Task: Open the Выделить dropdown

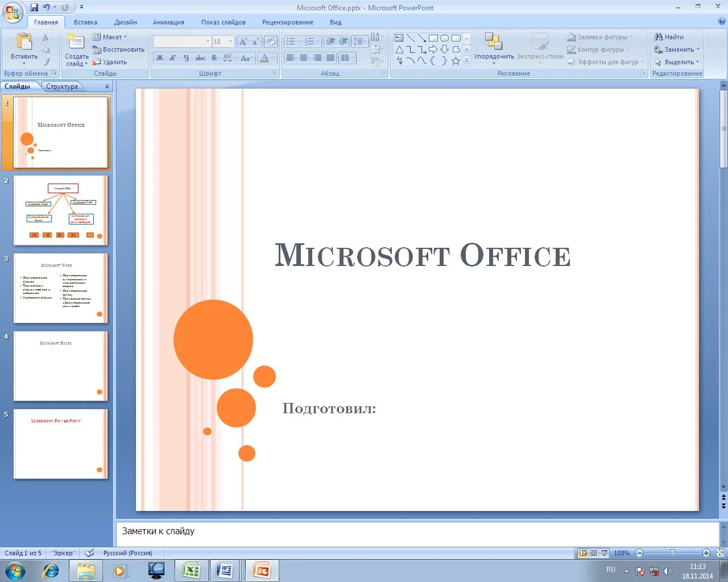Action: coord(677,62)
